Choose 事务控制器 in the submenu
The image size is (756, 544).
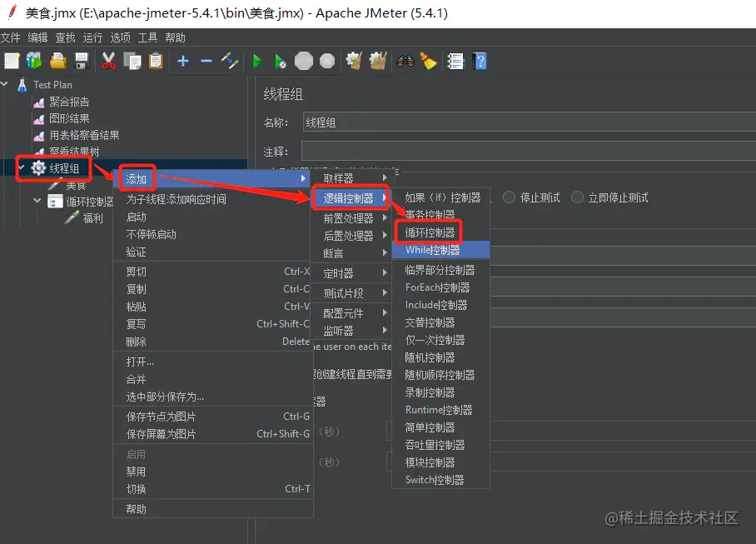coord(440,215)
